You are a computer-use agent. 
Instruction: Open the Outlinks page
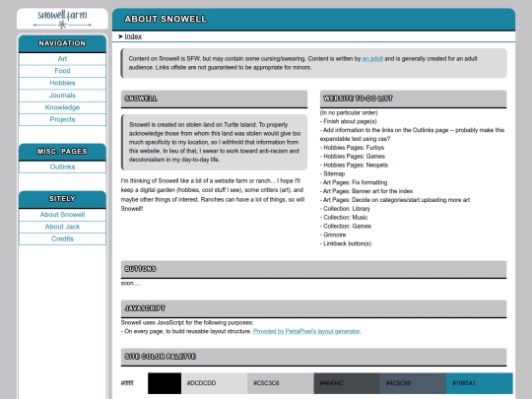click(62, 166)
